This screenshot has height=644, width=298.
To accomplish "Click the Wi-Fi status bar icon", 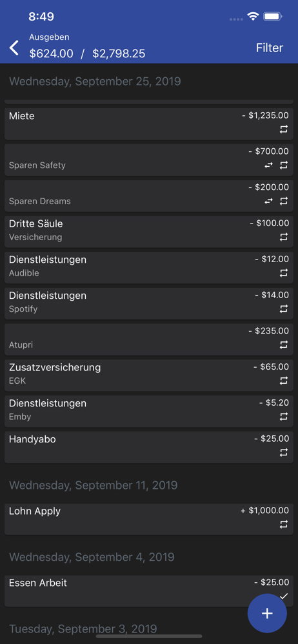I will [x=253, y=17].
